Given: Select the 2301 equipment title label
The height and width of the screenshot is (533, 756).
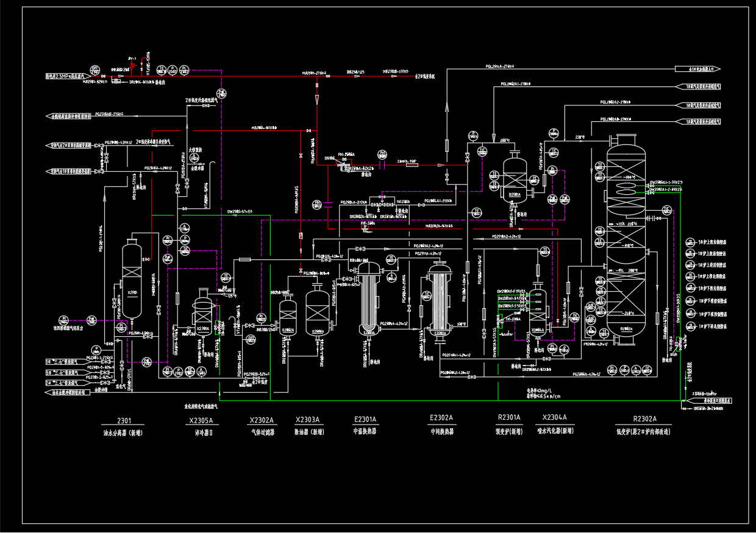Looking at the screenshot, I should (x=124, y=420).
